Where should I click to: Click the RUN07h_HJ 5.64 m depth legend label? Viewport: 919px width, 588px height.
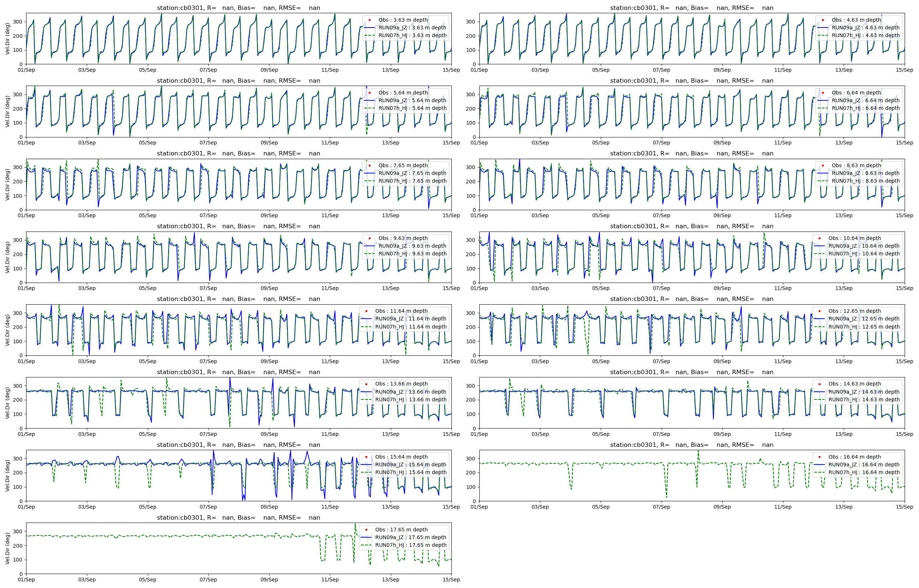[412, 108]
